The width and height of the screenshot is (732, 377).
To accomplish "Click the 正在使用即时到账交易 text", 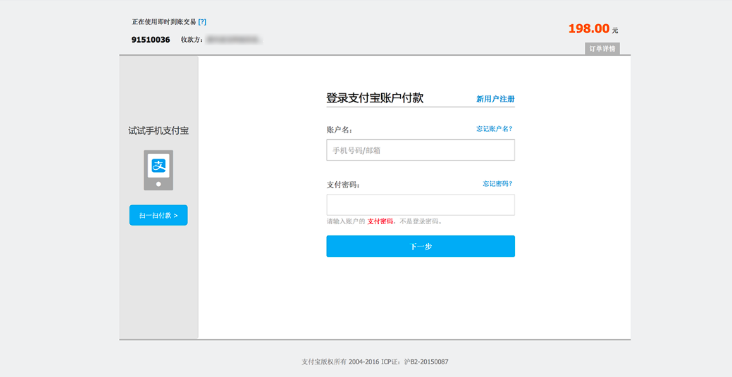I will 164,22.
